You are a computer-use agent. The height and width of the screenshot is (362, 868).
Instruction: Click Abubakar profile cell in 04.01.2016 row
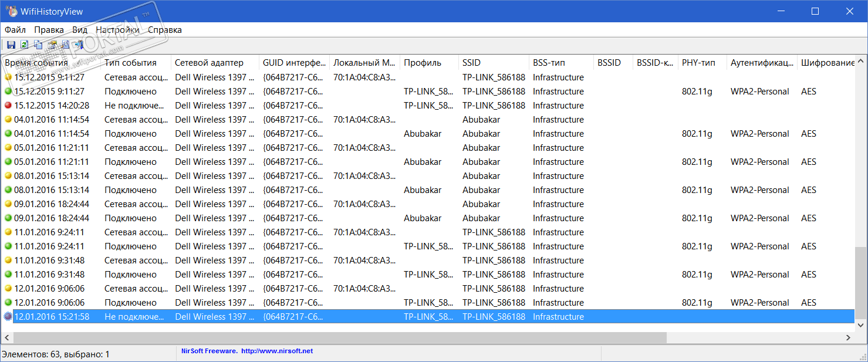(x=423, y=134)
